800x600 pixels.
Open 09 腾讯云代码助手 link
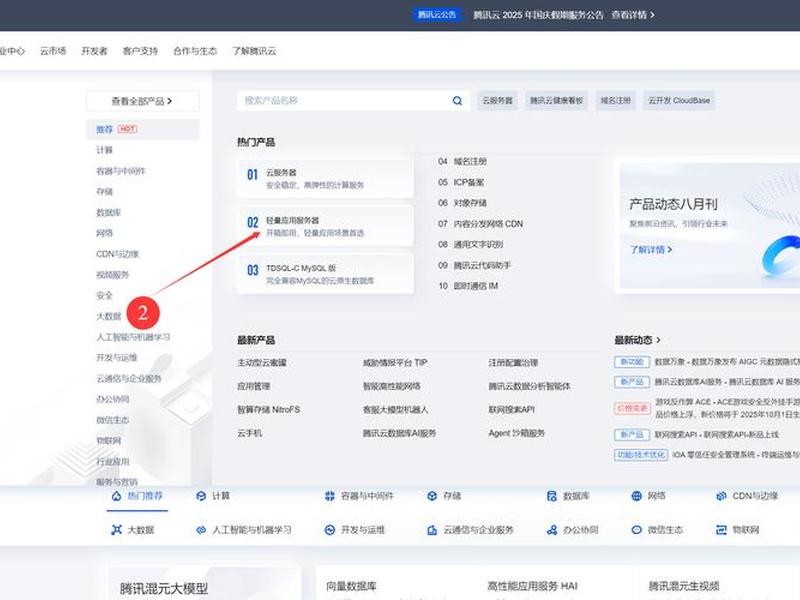[x=474, y=265]
